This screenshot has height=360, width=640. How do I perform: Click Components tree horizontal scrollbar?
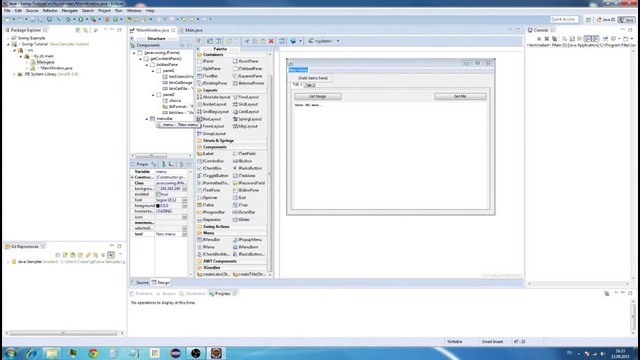tap(151, 156)
